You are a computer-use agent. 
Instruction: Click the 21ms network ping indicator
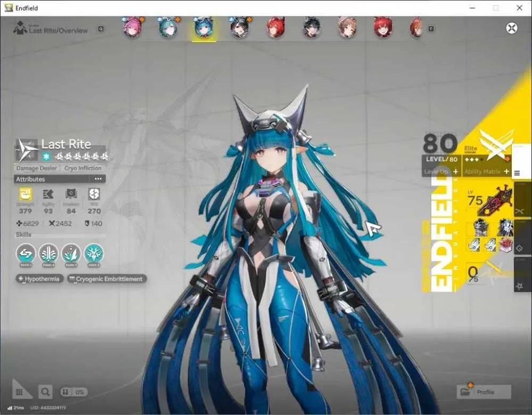(x=15, y=408)
